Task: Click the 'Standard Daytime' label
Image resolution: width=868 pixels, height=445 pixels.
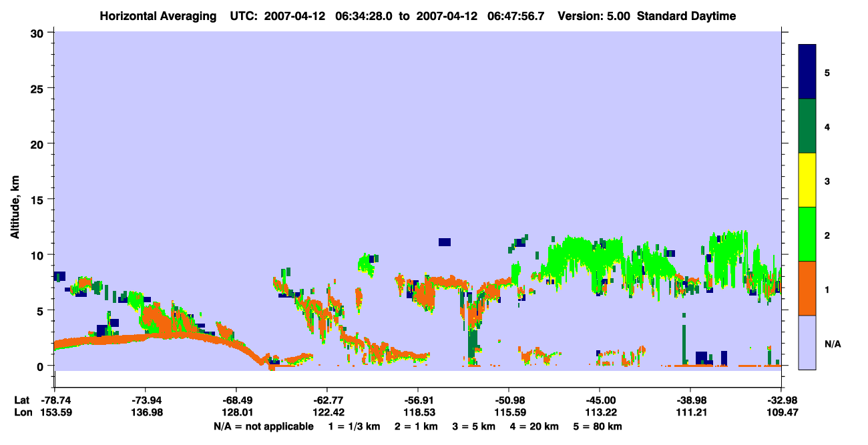Action: [x=686, y=16]
